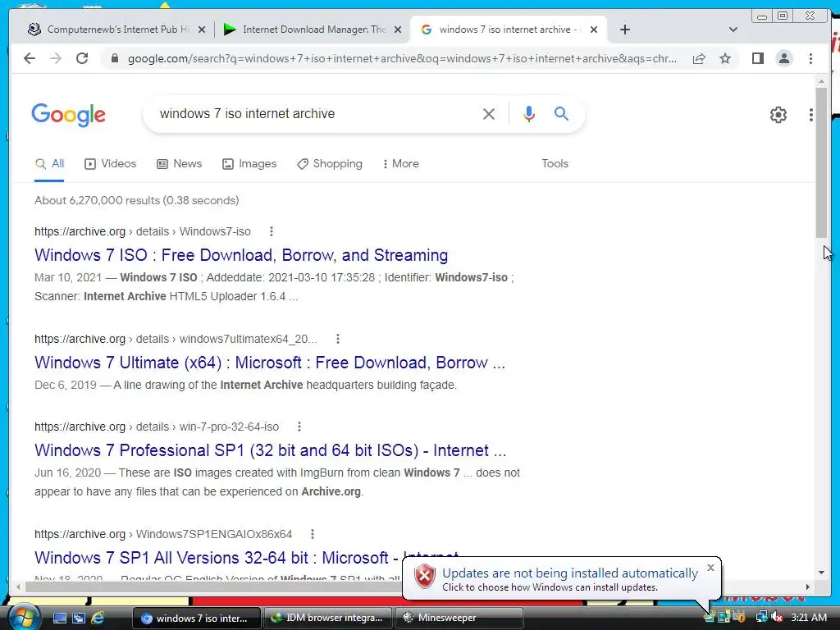This screenshot has height=630, width=840.
Task: Submit search with the magnifier icon
Action: pyautogui.click(x=561, y=113)
